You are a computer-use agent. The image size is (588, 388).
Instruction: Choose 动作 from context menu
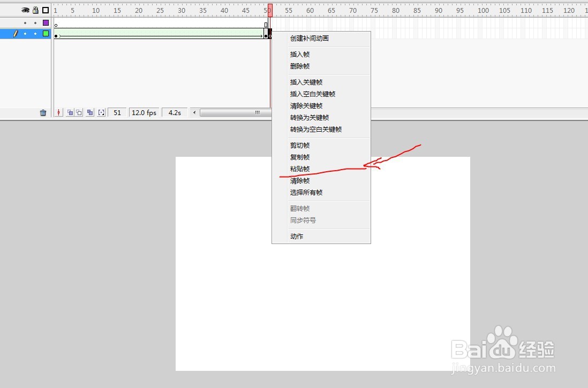[321, 236]
